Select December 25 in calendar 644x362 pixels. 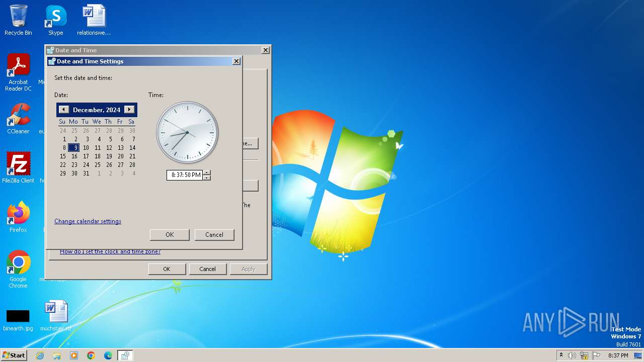[x=98, y=165]
